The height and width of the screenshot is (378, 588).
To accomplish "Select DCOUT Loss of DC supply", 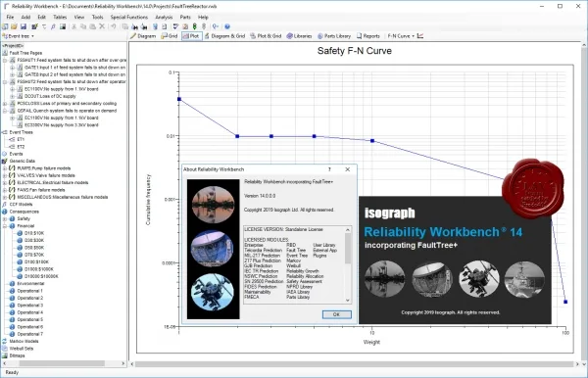I will point(50,96).
